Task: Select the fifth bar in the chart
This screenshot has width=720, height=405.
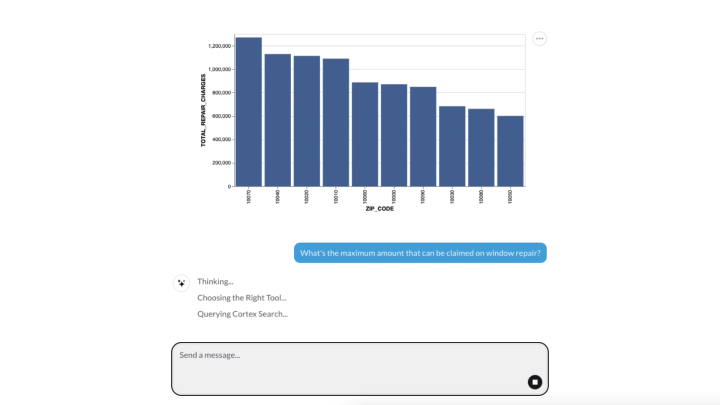Action: coord(365,135)
